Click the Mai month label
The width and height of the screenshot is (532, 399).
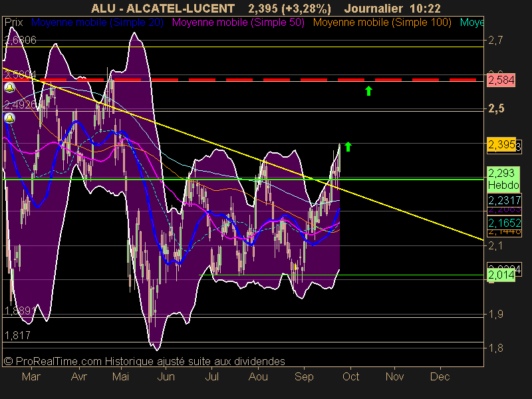[121, 376]
